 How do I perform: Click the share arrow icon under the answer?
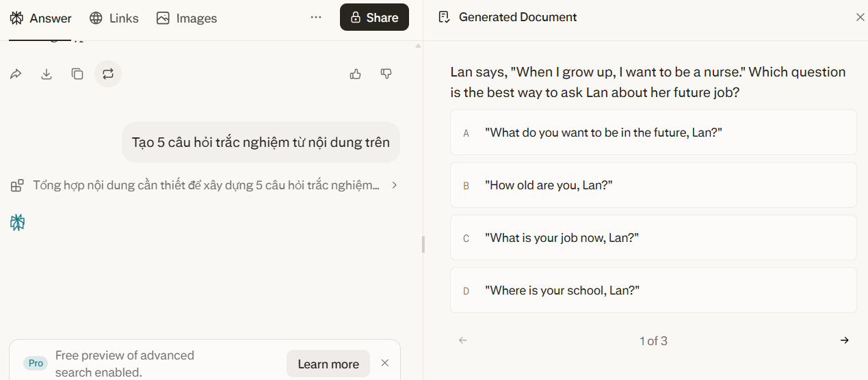pyautogui.click(x=16, y=74)
